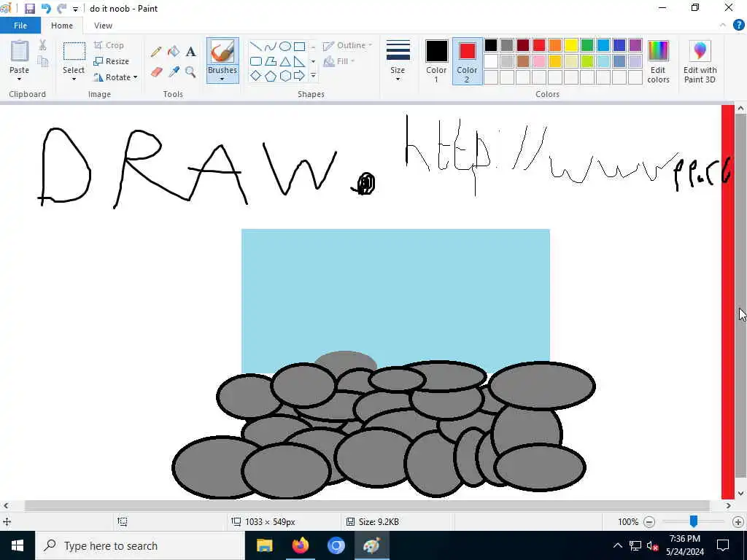Click the Save icon in title bar
The width and height of the screenshot is (747, 560).
tap(29, 9)
